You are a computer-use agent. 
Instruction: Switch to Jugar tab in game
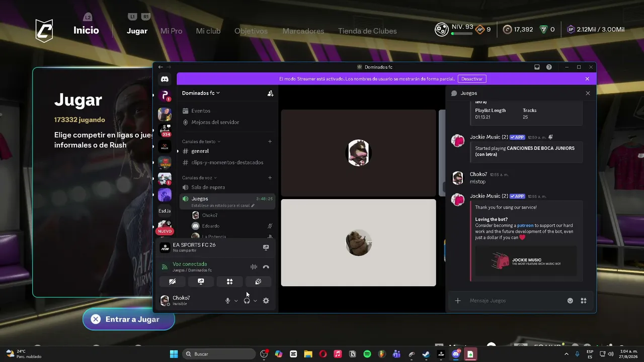coord(137,31)
